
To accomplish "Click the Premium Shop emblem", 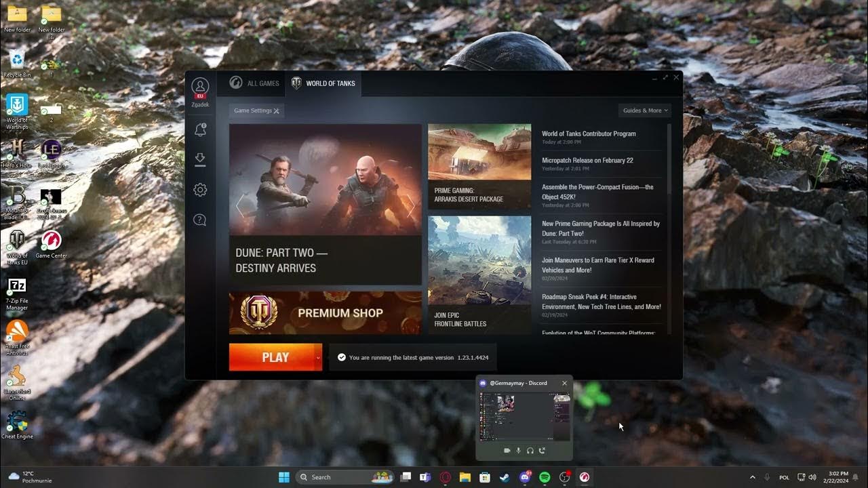I will 260,312.
